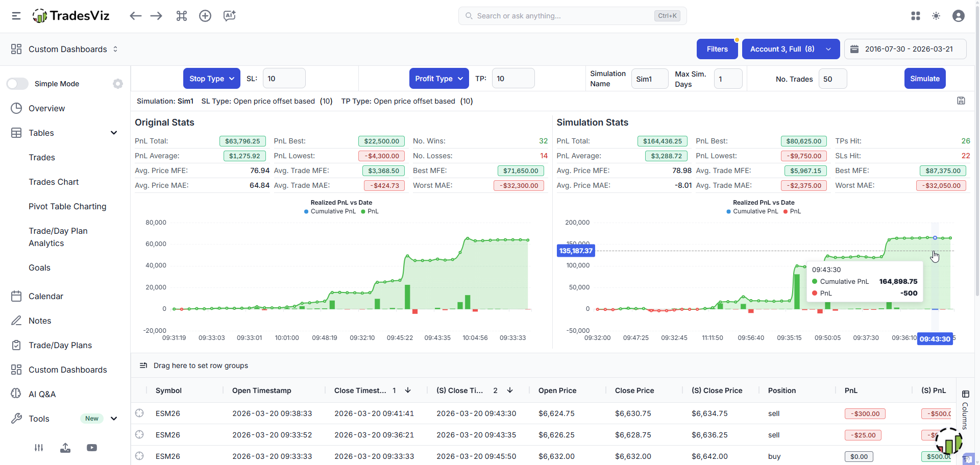
Task: Toggle the light/dark theme icon
Action: click(x=936, y=16)
